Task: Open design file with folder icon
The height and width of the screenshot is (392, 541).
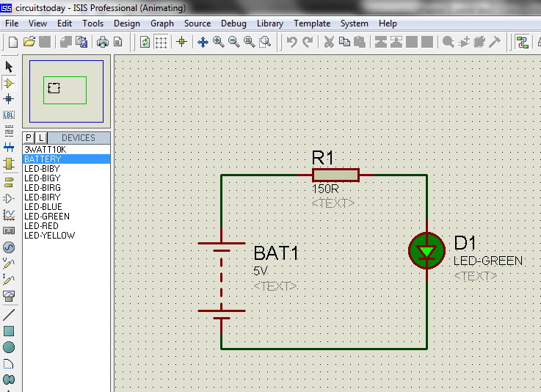Action: tap(29, 42)
